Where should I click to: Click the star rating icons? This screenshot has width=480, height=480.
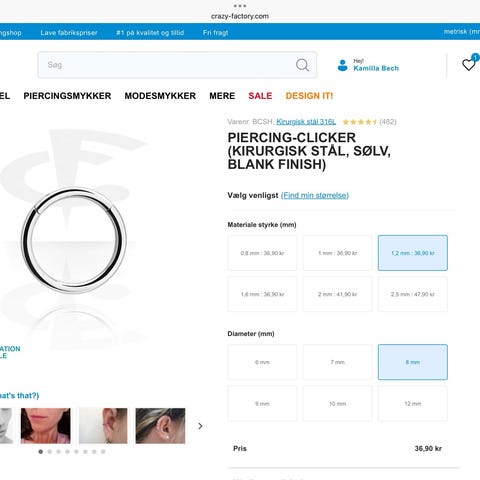click(x=360, y=122)
